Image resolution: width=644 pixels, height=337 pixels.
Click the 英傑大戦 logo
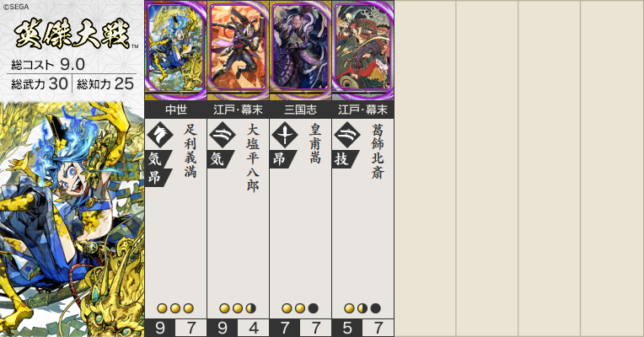pyautogui.click(x=73, y=34)
